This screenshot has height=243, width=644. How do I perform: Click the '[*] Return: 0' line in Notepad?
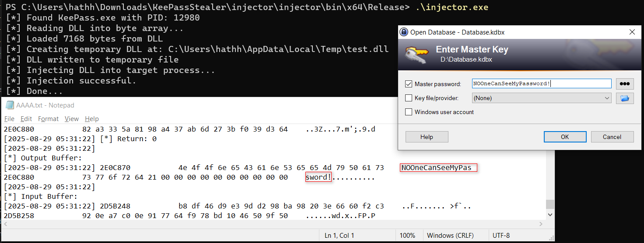[x=128, y=139]
